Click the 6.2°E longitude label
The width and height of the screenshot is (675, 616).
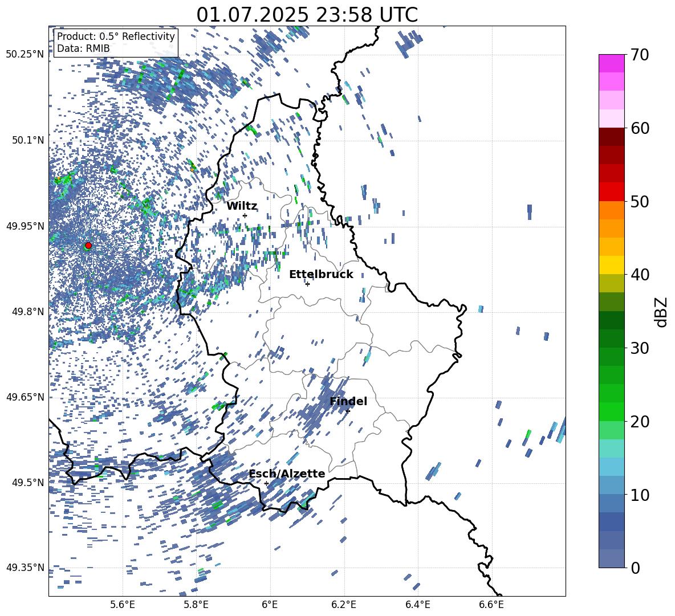tap(344, 605)
